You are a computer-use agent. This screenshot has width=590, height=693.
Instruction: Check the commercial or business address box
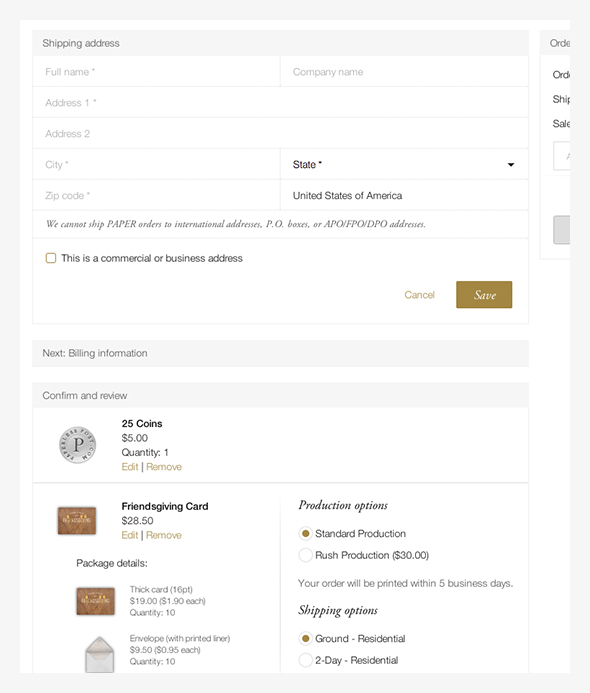tap(51, 258)
